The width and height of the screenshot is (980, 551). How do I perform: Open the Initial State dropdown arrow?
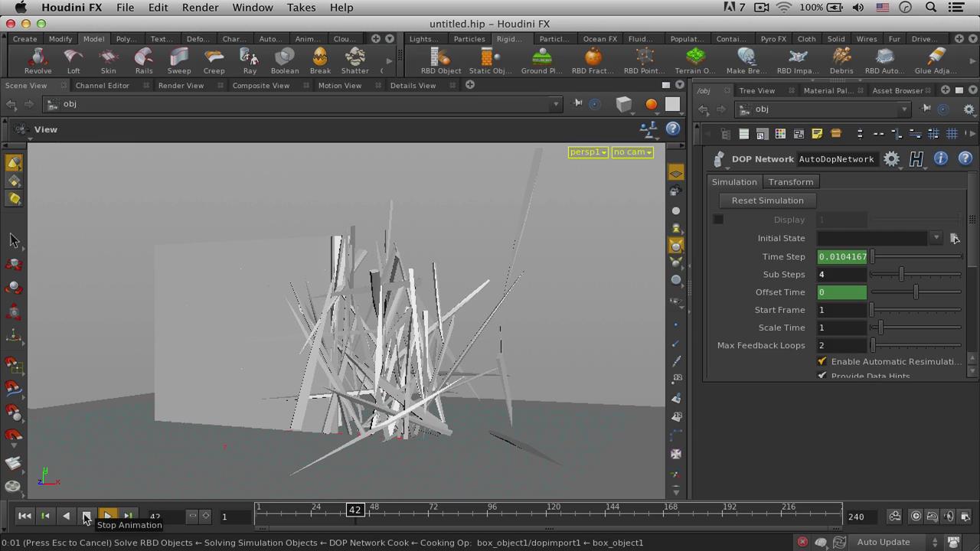click(x=936, y=238)
